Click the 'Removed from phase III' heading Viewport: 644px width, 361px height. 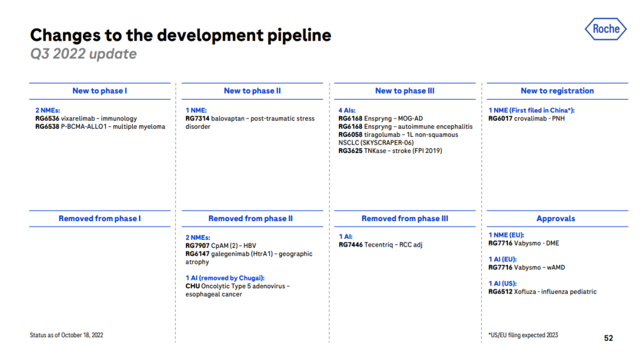pos(404,219)
